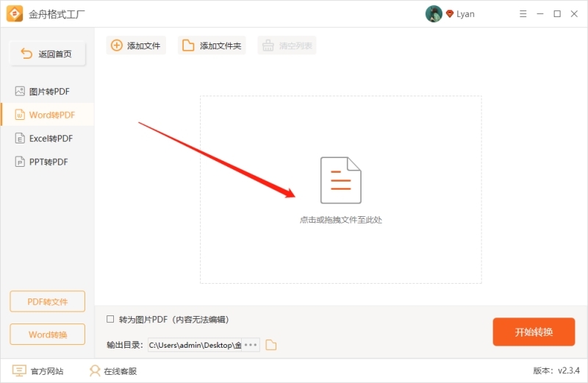
Task: Click the three-dots browse button
Action: tap(251, 345)
